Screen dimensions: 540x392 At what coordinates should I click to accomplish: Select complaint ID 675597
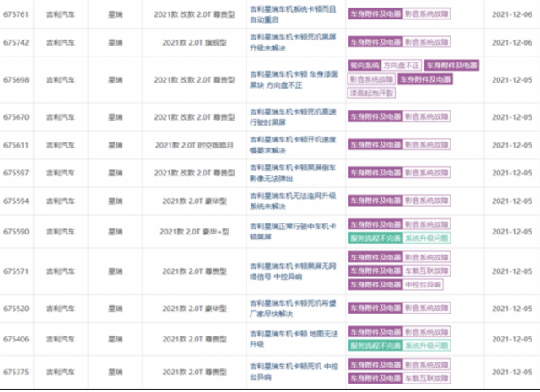(16, 173)
